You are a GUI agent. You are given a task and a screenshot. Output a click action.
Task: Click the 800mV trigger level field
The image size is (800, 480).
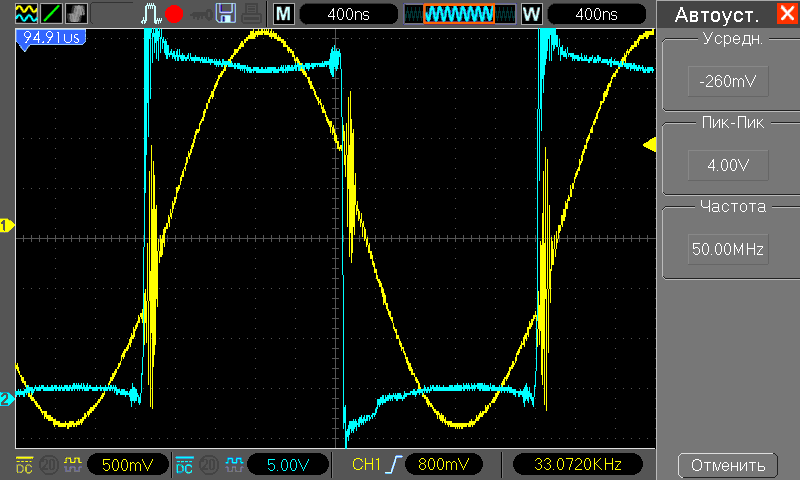pyautogui.click(x=443, y=465)
